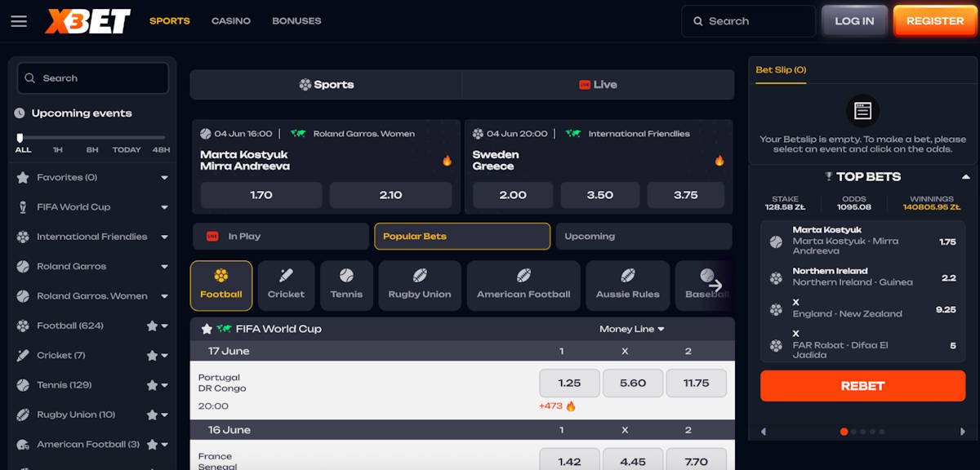Collapse the TOP BETS panel
Screen dimensions: 980x470
point(966,177)
